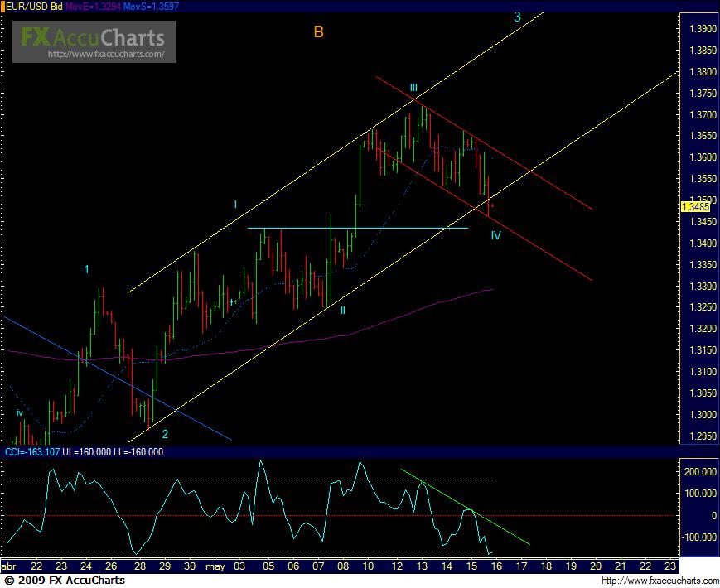The width and height of the screenshot is (720, 588).
Task: Select the orange B wave label
Action: tap(318, 31)
